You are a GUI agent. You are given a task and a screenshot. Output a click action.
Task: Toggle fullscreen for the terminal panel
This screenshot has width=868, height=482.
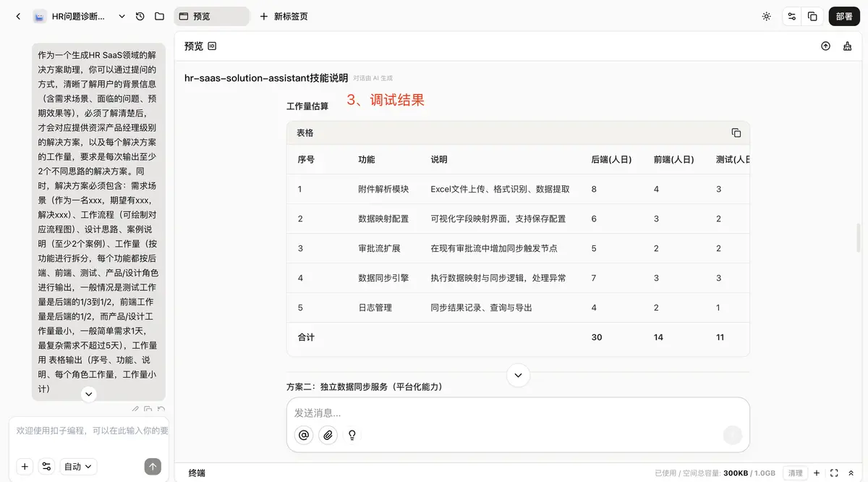pos(834,473)
